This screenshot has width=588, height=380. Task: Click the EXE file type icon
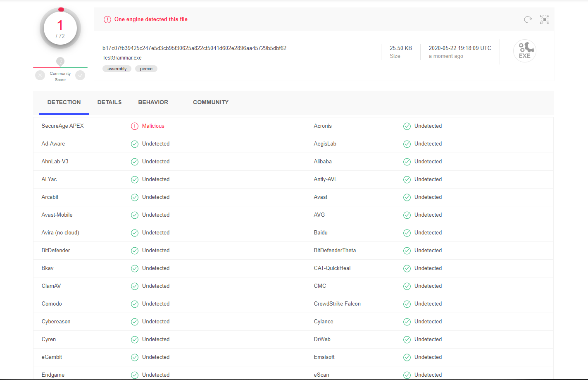pos(524,51)
